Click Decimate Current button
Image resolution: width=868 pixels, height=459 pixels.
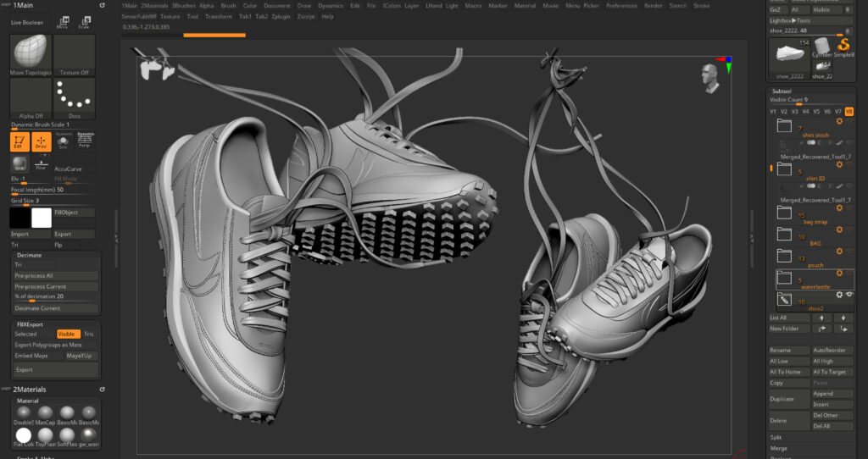pos(56,308)
